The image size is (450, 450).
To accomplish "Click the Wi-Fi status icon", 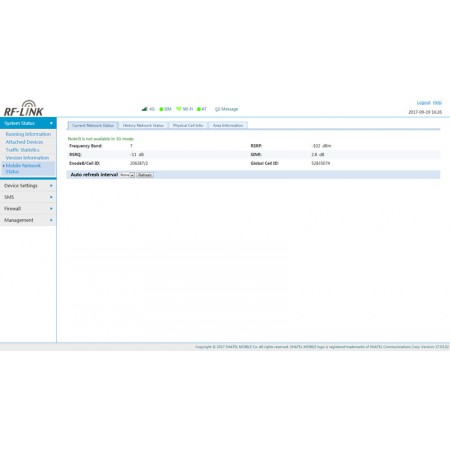I will (179, 109).
